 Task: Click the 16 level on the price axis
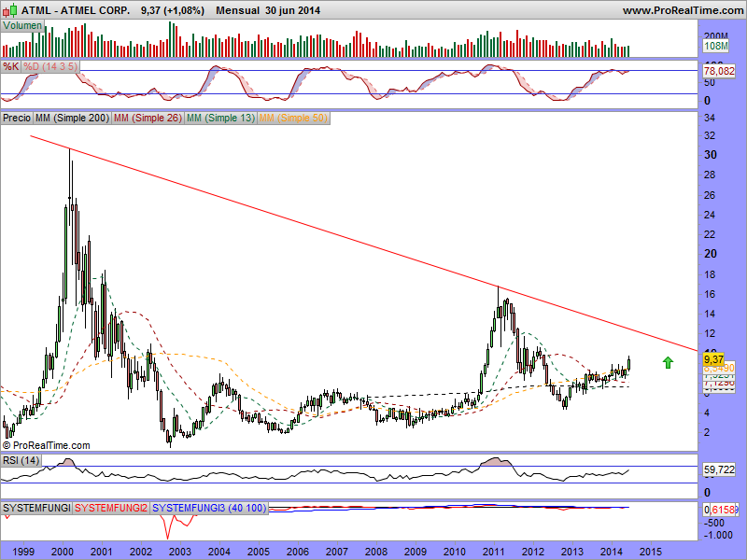tap(710, 294)
